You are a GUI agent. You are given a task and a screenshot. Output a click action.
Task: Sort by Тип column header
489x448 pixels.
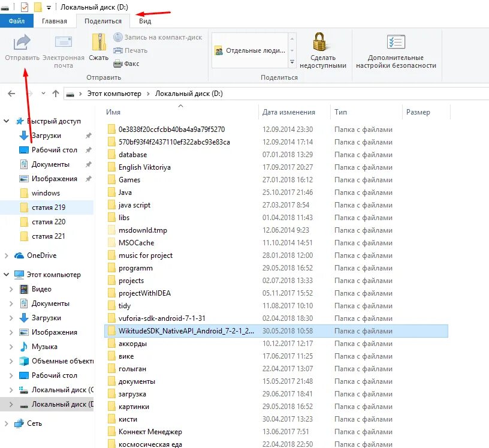pos(340,112)
